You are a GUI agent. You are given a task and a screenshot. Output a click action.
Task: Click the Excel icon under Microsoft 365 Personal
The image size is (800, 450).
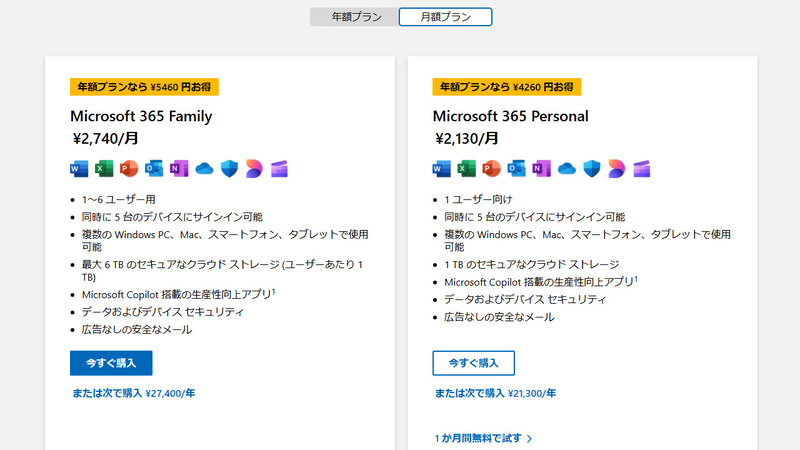click(x=466, y=168)
